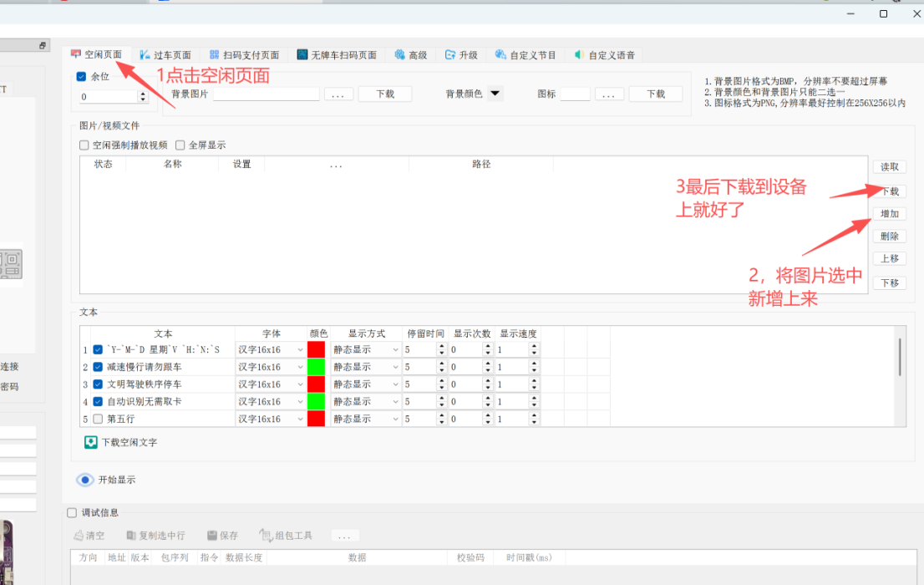
Task: Click the 读取 button
Action: 889,167
